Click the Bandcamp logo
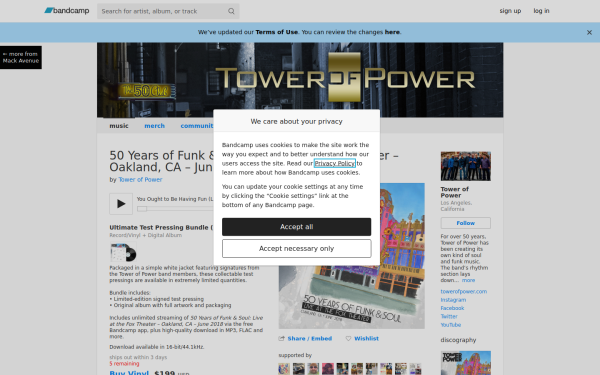This screenshot has width=600, height=375. (x=67, y=11)
